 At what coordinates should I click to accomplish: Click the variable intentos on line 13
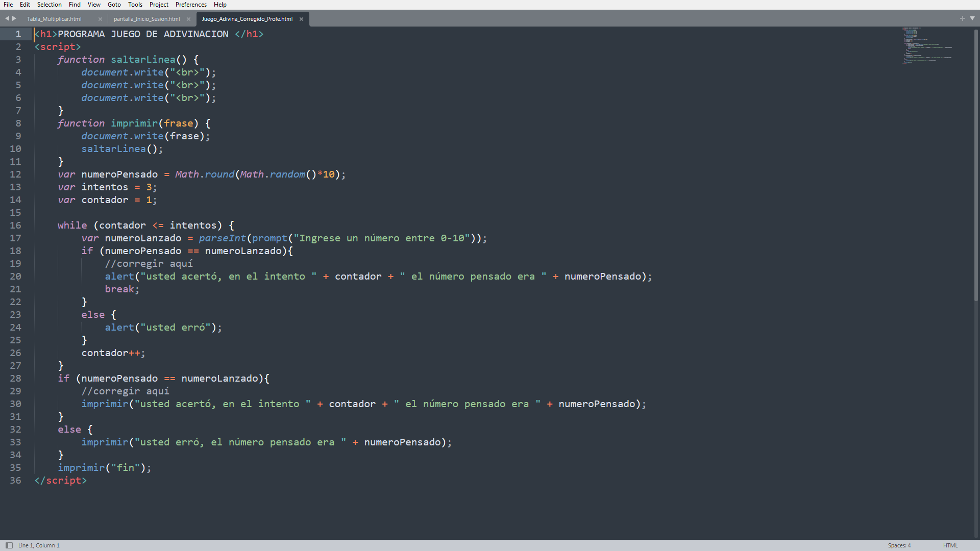coord(105,187)
